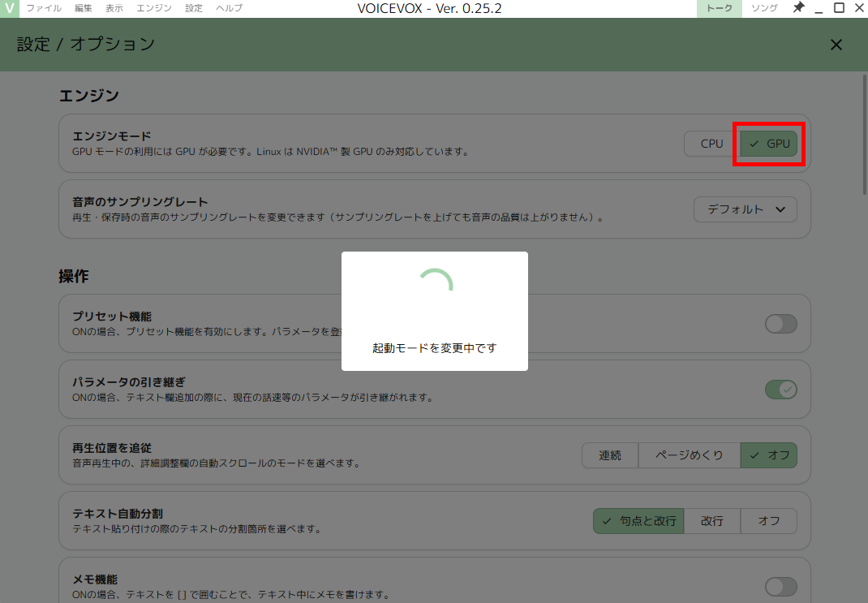Set 再生位置を追従 to ページめくり
Image resolution: width=868 pixels, height=603 pixels.
pos(690,456)
